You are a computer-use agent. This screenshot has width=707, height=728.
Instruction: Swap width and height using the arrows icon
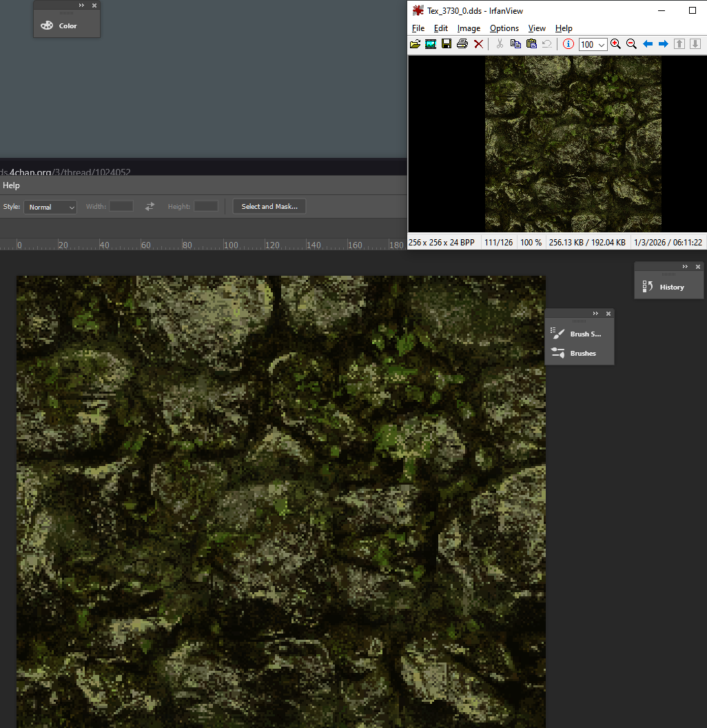(x=150, y=207)
